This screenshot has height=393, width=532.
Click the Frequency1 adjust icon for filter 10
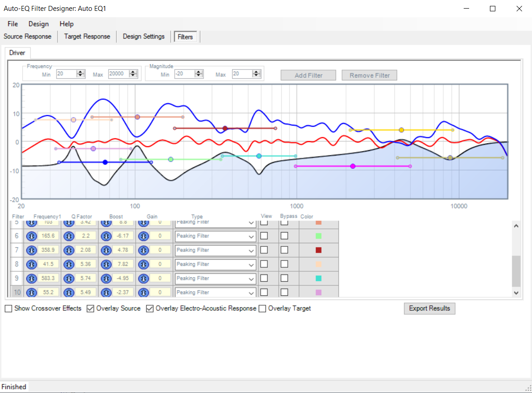click(x=32, y=292)
